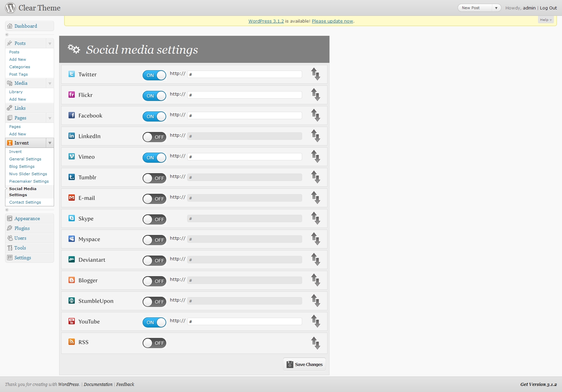
Task: Go to the Plugins menu
Action: (22, 228)
